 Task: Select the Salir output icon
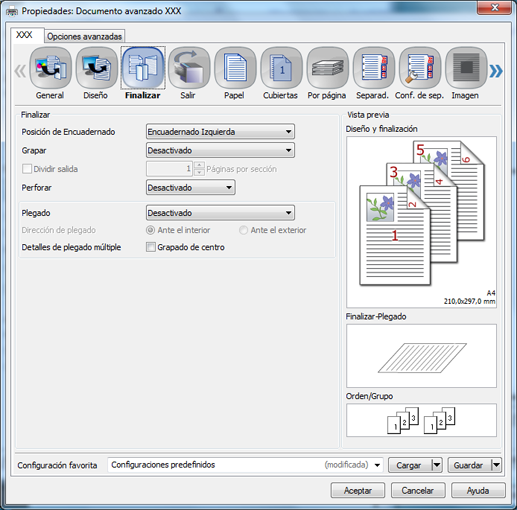click(x=189, y=68)
